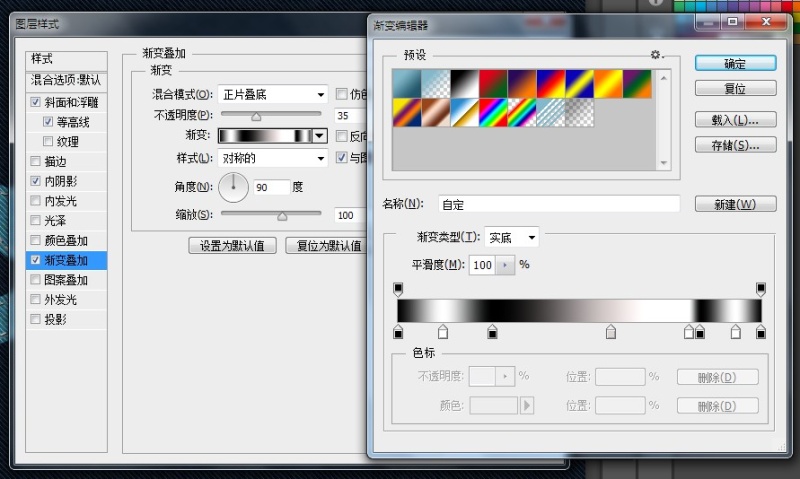
Task: Select the leftmost black color stop
Action: point(398,332)
